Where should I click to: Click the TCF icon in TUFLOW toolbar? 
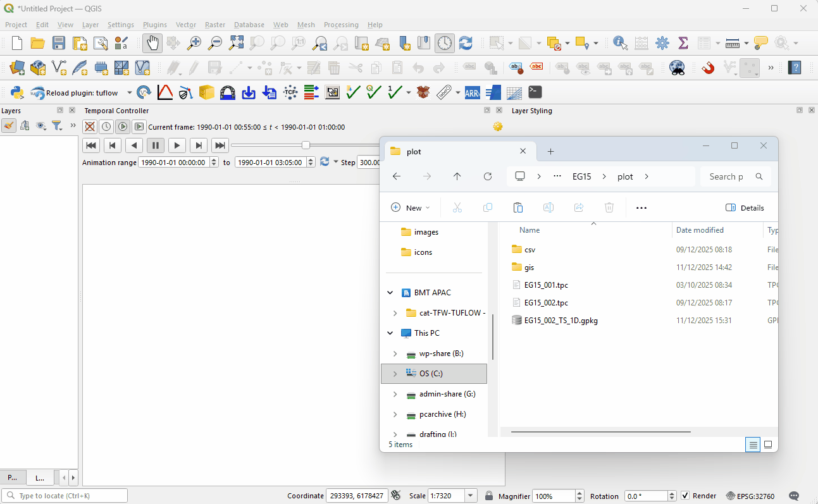coord(290,92)
